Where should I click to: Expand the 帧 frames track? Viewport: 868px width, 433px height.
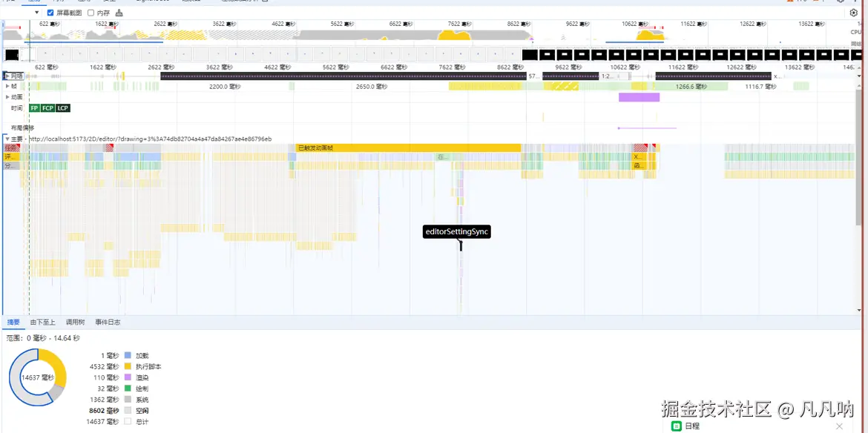pos(7,86)
